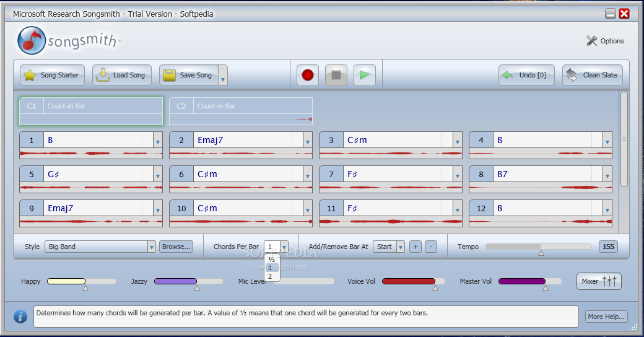Select the C2 Count-in Bar
The image size is (644, 337).
pos(241,111)
